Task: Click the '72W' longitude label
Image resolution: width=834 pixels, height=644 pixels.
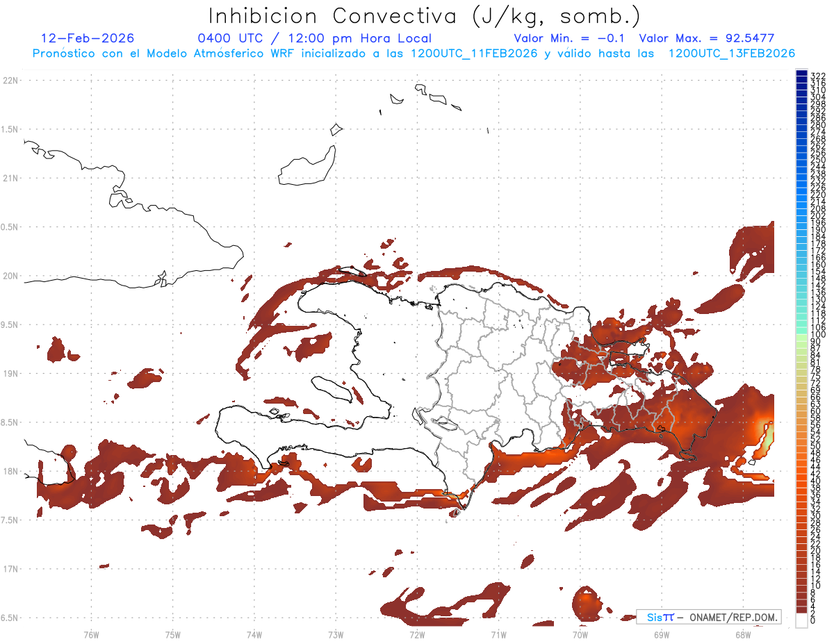Action: 417,634
